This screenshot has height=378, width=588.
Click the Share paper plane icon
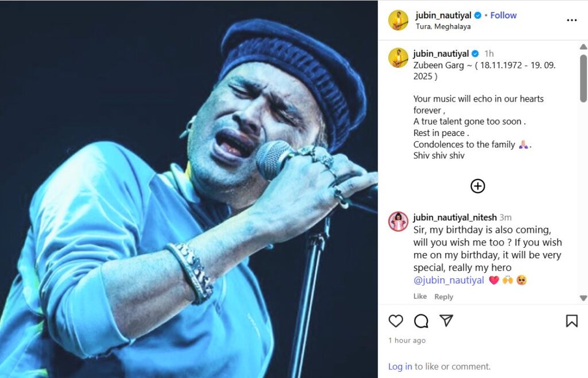(x=446, y=321)
